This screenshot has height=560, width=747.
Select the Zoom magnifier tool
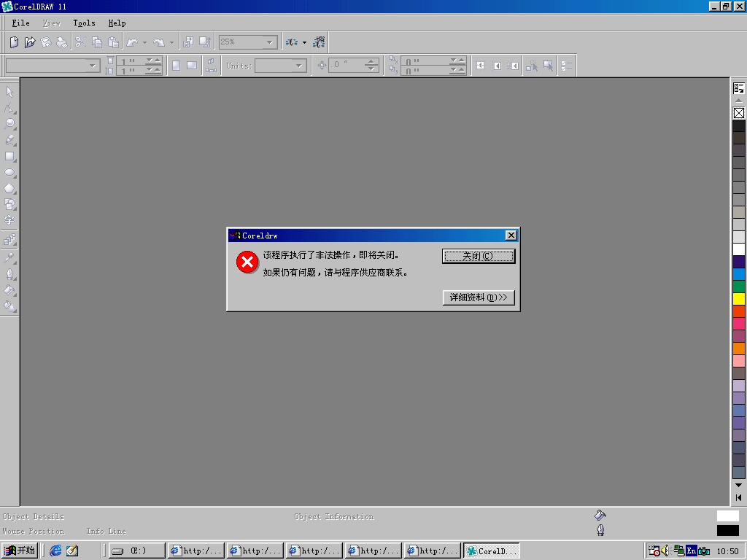pyautogui.click(x=9, y=124)
